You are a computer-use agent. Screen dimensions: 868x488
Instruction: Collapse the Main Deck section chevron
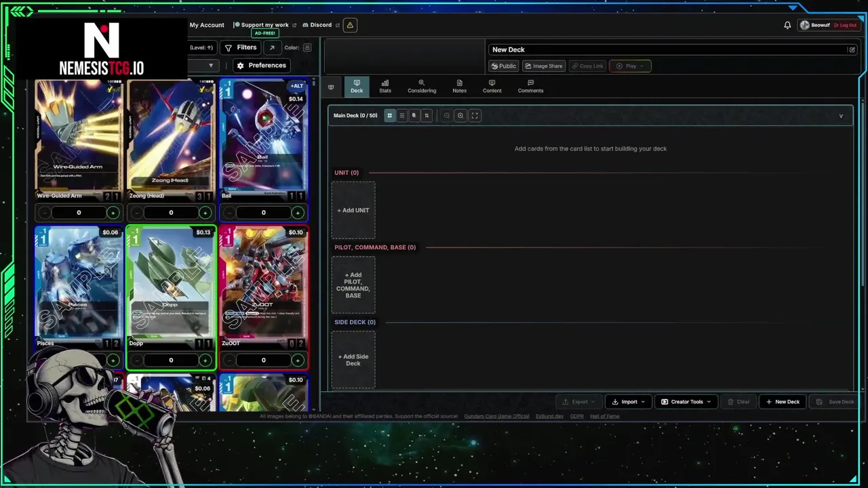pos(841,116)
